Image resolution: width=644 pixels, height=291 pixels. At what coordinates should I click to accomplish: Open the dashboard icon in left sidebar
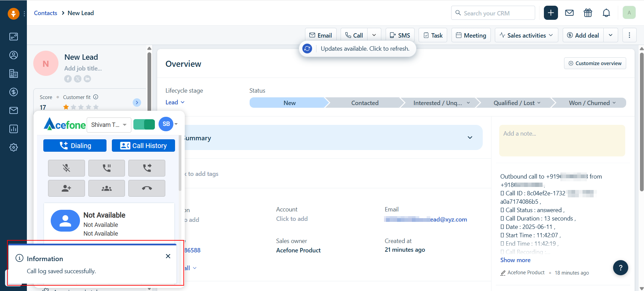[13, 37]
